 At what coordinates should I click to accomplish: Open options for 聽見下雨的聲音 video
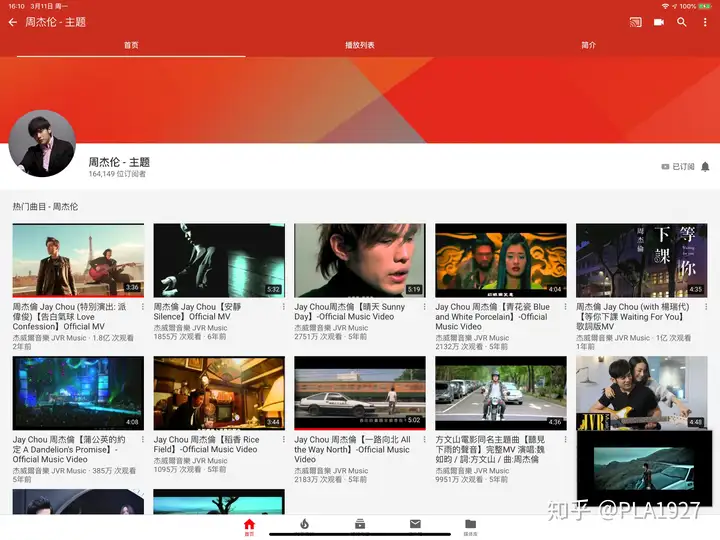(565, 439)
